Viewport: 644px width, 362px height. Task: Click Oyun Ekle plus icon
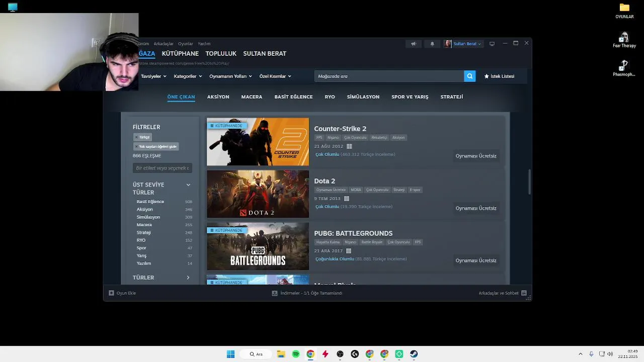click(x=112, y=293)
